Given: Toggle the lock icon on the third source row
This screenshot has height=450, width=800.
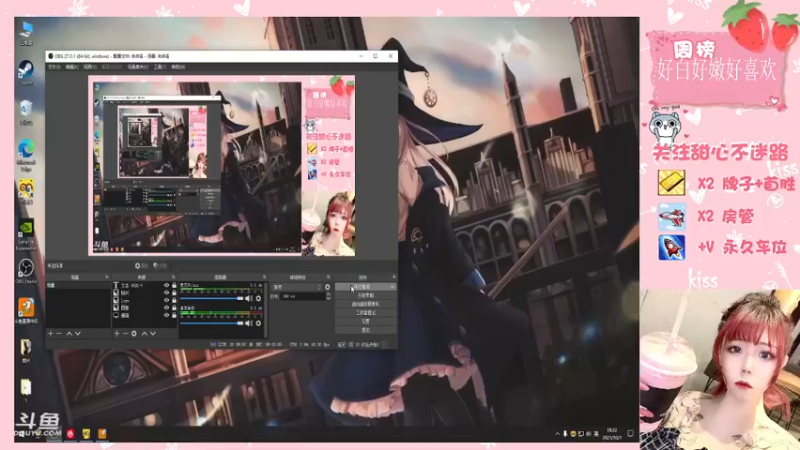Looking at the screenshot, I should pos(174,301).
